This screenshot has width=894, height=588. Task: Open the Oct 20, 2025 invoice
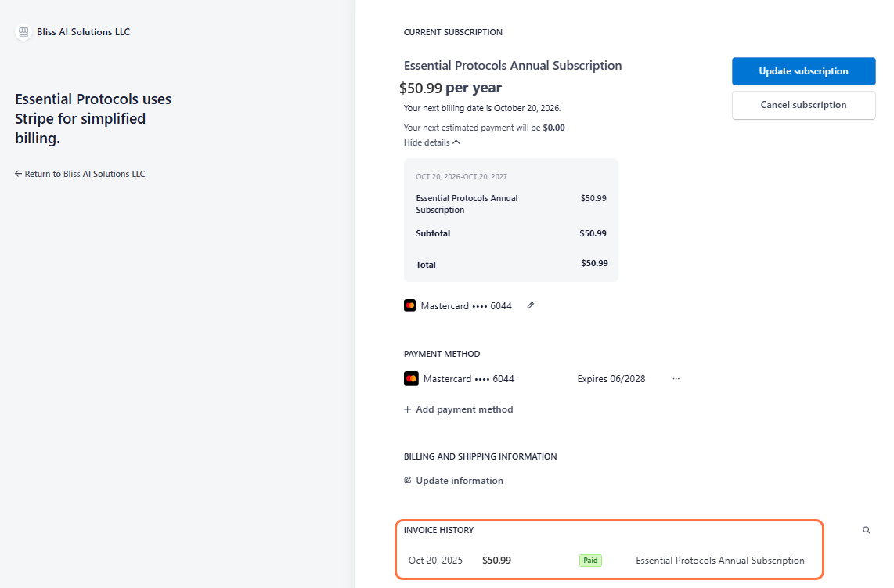pyautogui.click(x=435, y=561)
